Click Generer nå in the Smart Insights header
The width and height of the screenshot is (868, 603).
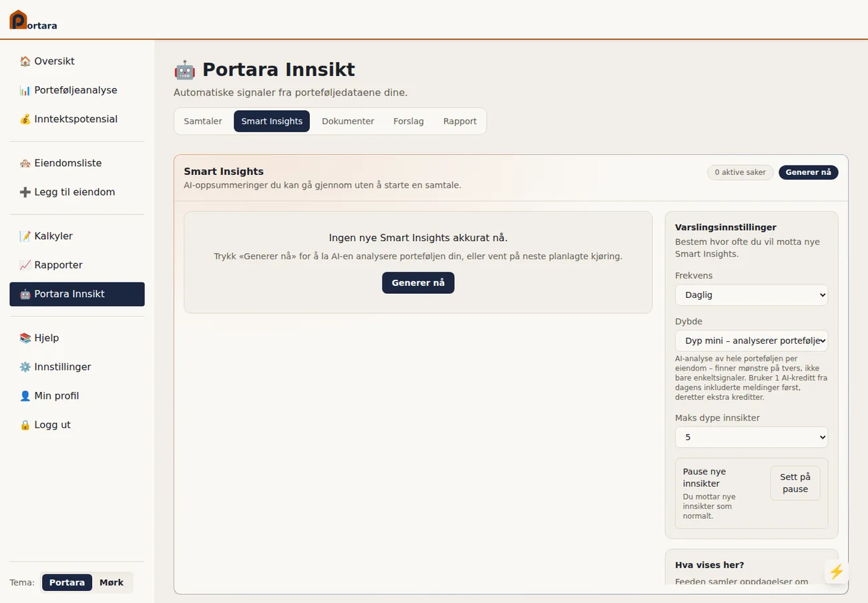(x=808, y=172)
